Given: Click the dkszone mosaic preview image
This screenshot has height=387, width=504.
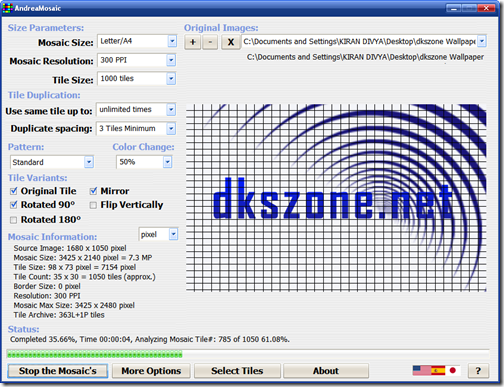Looking at the screenshot, I should click(336, 198).
